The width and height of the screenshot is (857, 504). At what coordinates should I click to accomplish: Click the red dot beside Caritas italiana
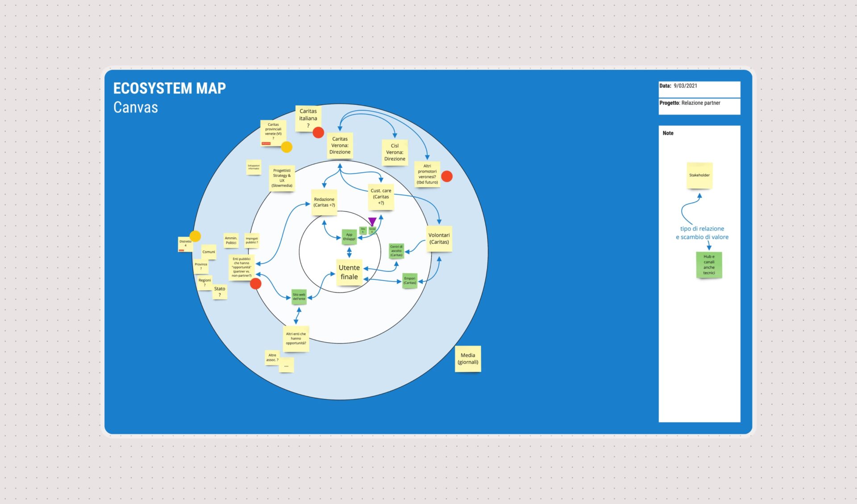tap(318, 133)
